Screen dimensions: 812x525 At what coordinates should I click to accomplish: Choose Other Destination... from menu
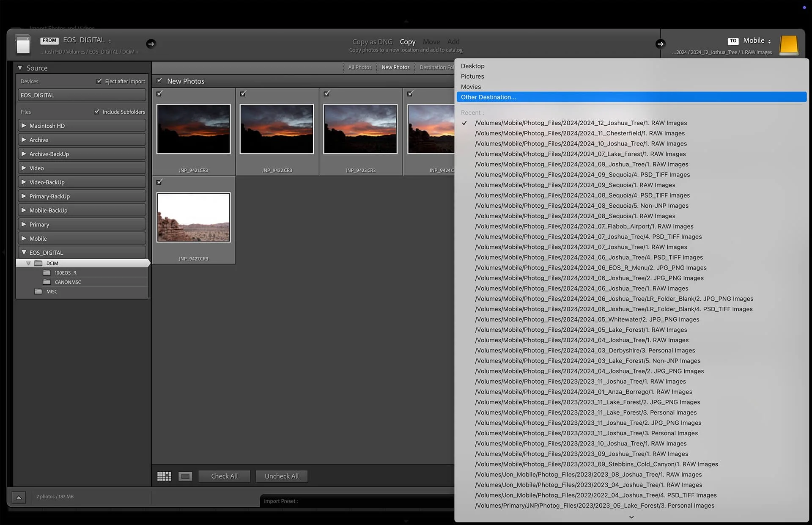click(x=488, y=97)
